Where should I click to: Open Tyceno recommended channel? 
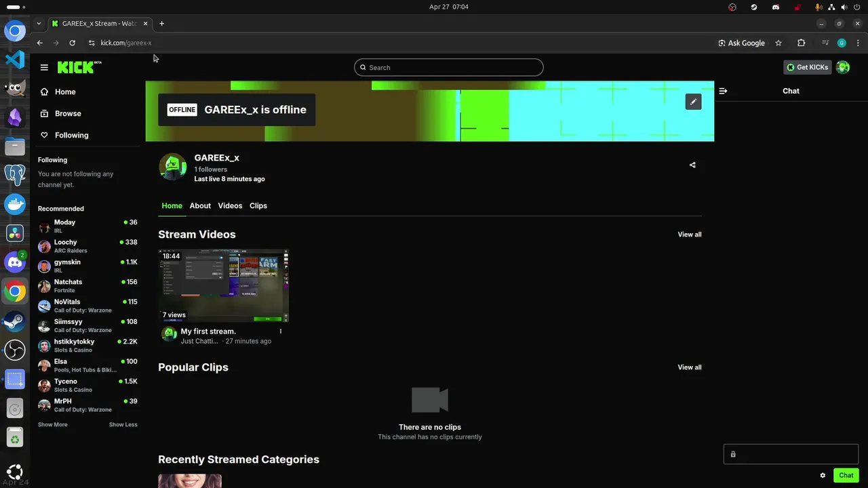click(x=87, y=385)
